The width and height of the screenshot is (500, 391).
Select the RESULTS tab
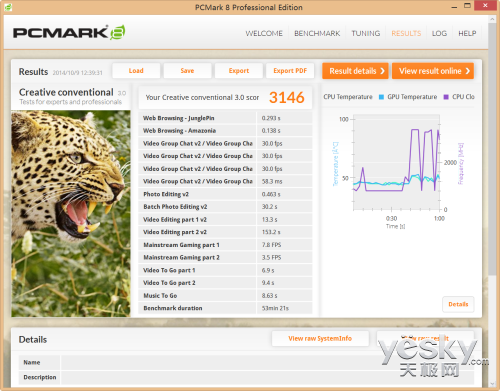click(x=406, y=33)
